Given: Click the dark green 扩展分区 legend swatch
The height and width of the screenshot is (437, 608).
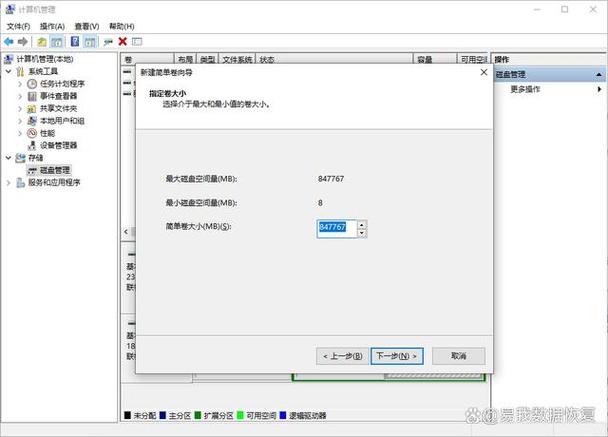Looking at the screenshot, I should pyautogui.click(x=198, y=415).
